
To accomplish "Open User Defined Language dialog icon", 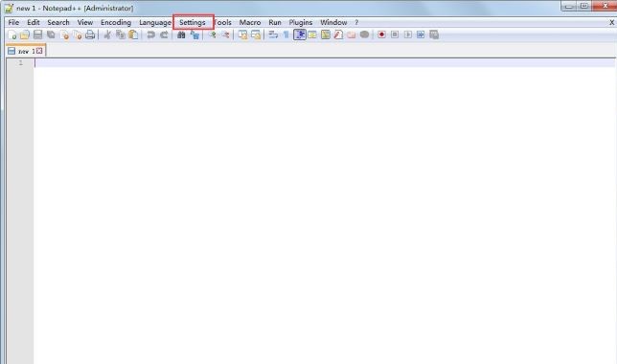I will (x=312, y=34).
